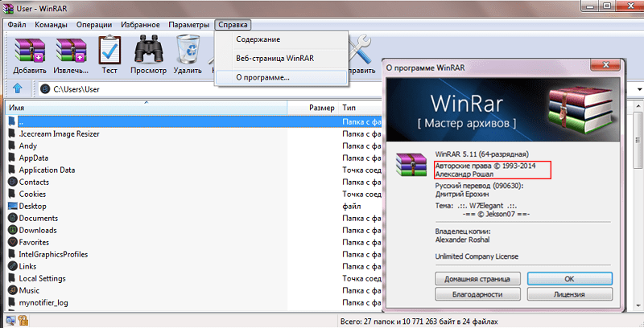Click the Благодарности button

click(477, 294)
